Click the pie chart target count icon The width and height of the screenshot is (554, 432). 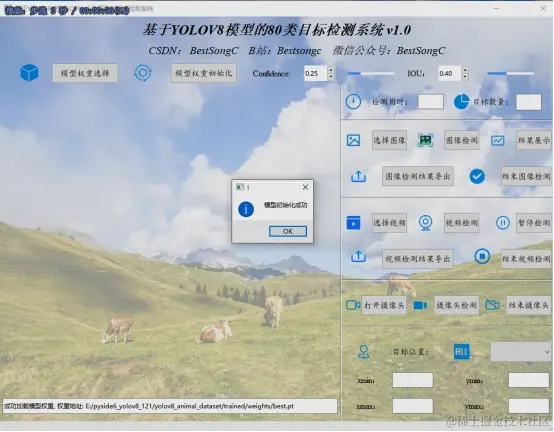tap(461, 102)
